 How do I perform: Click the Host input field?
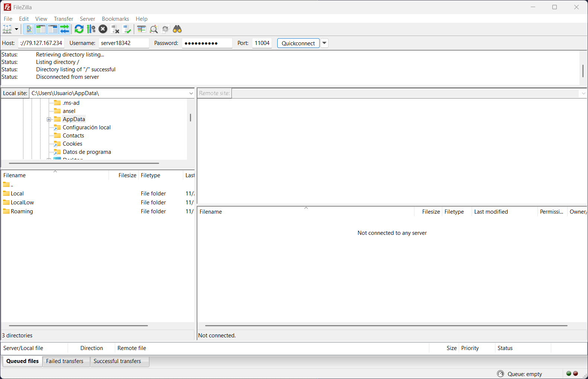pos(41,43)
